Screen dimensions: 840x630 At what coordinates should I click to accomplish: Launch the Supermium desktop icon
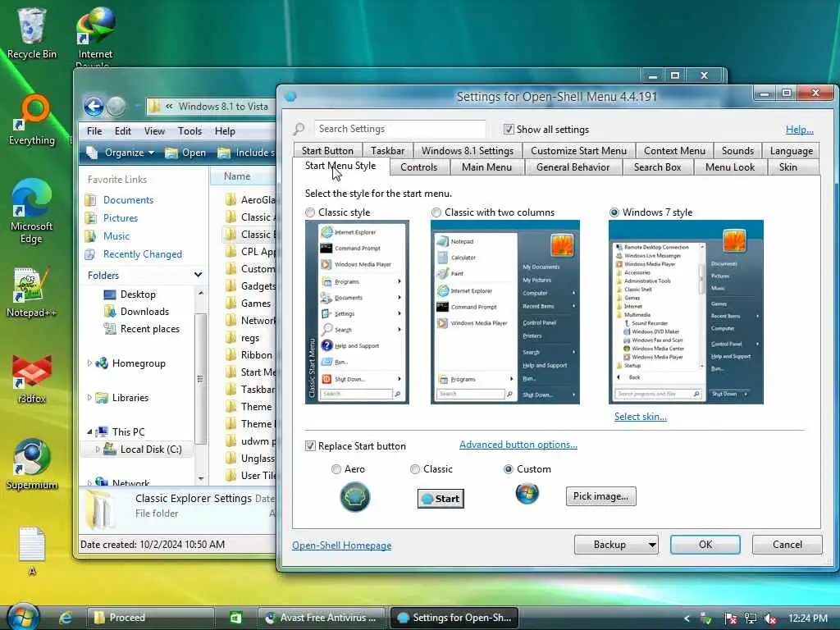click(32, 464)
